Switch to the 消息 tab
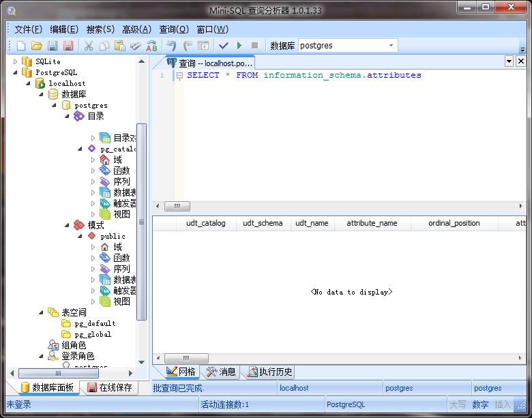Image resolution: width=532 pixels, height=418 pixels. [x=221, y=372]
